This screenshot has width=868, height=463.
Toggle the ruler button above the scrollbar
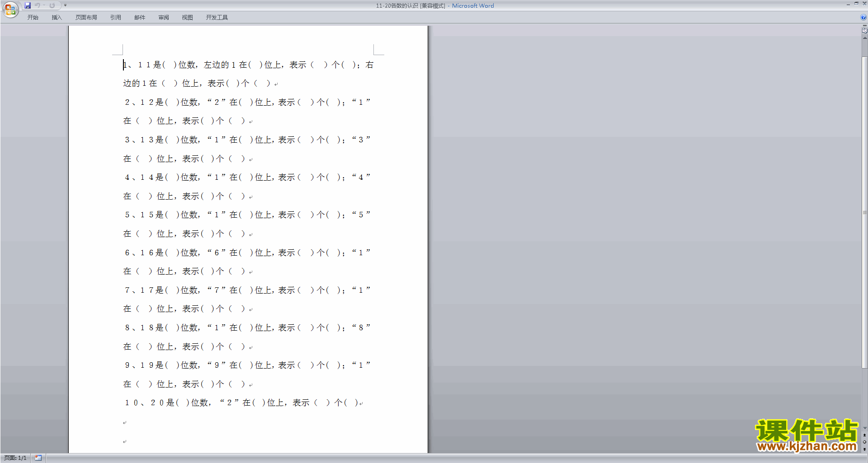(864, 31)
